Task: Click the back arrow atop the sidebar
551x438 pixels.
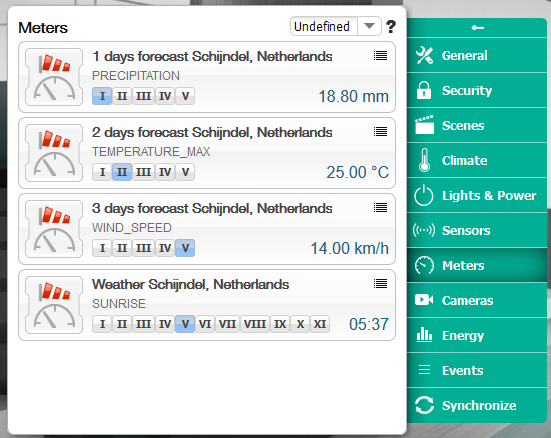Action: tap(477, 28)
